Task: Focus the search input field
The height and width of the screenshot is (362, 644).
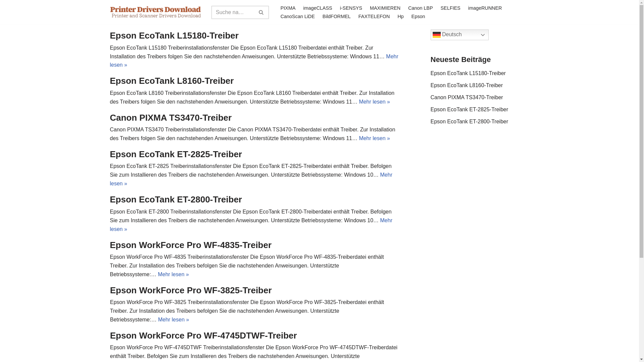Action: pos(233,12)
